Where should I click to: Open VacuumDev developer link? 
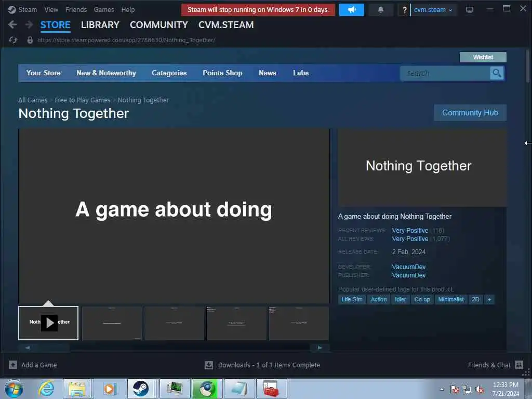point(409,267)
